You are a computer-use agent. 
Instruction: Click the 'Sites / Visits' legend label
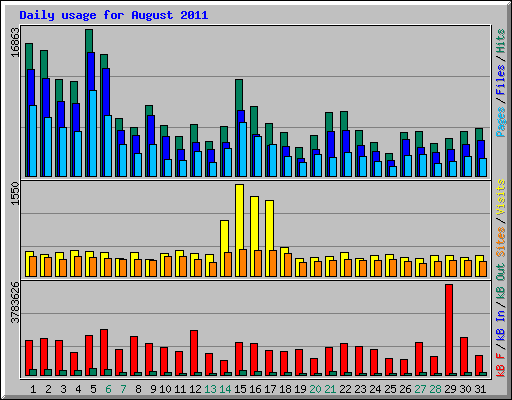[501, 218]
